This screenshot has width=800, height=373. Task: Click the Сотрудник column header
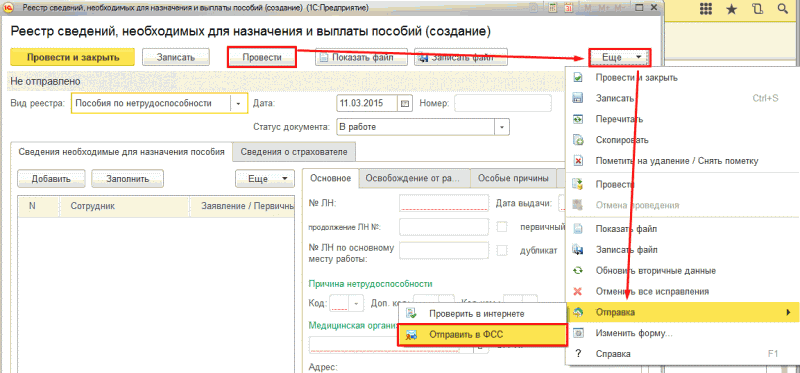(x=124, y=206)
